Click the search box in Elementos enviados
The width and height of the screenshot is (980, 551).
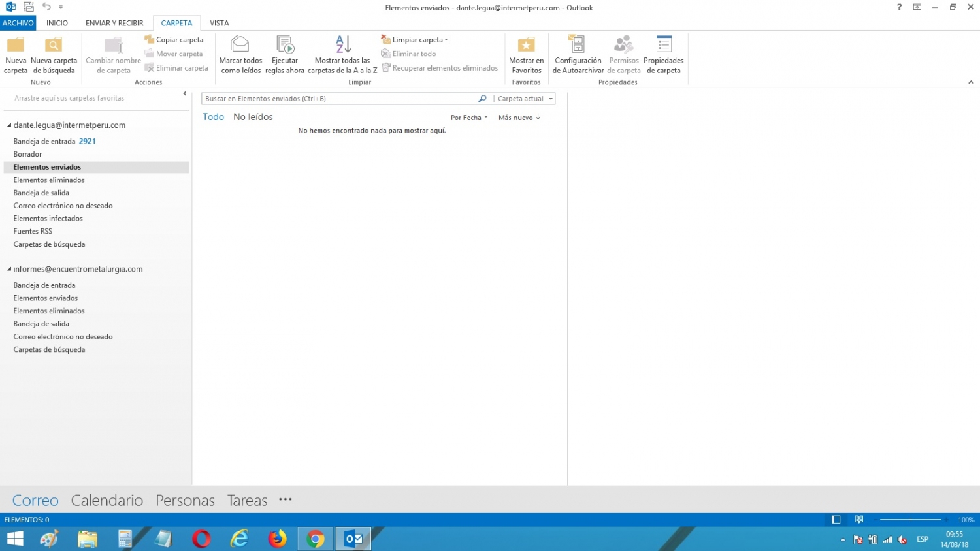point(340,99)
